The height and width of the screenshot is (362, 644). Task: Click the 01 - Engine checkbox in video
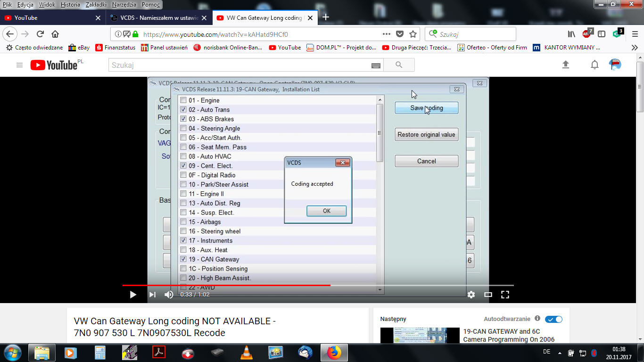point(183,100)
